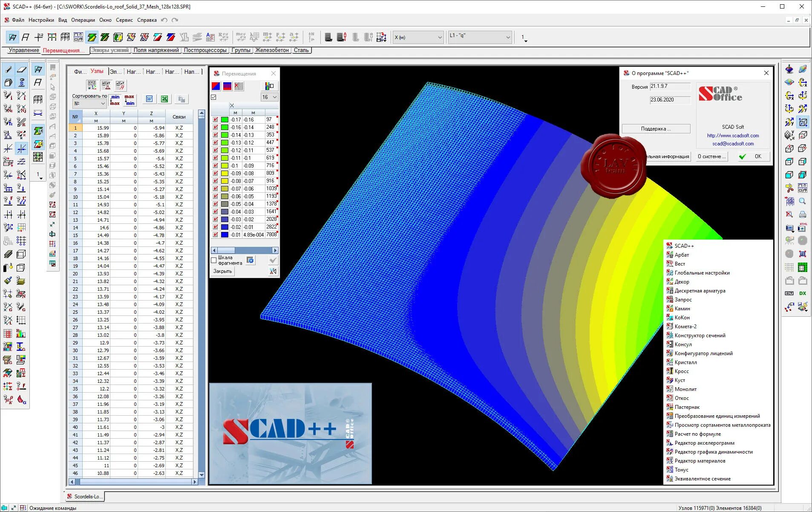Click the blue-red gradient color scheme icon

pos(227,86)
